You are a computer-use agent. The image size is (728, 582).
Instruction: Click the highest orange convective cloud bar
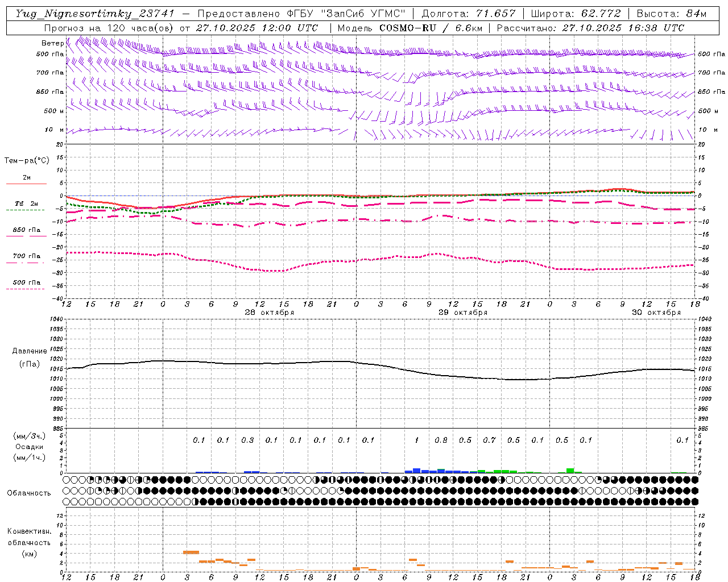[191, 552]
